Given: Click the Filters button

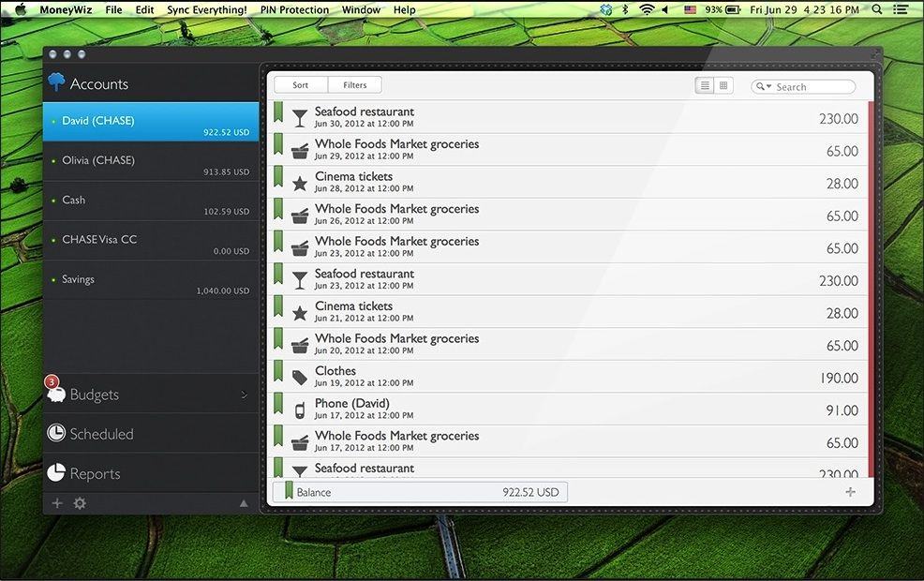Looking at the screenshot, I should click(x=355, y=85).
